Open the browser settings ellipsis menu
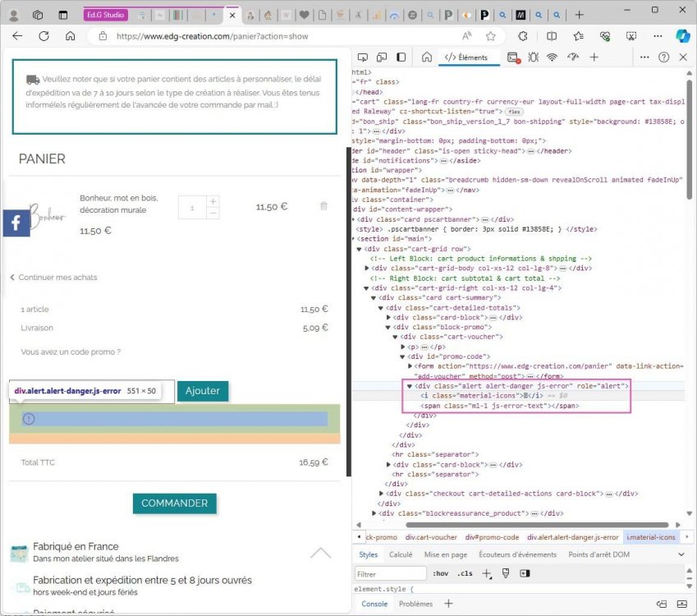 click(x=658, y=36)
